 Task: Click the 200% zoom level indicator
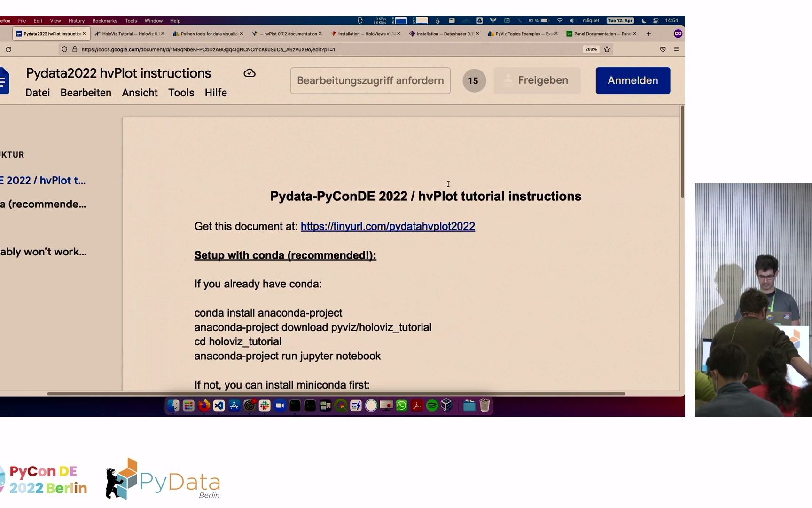click(x=591, y=49)
